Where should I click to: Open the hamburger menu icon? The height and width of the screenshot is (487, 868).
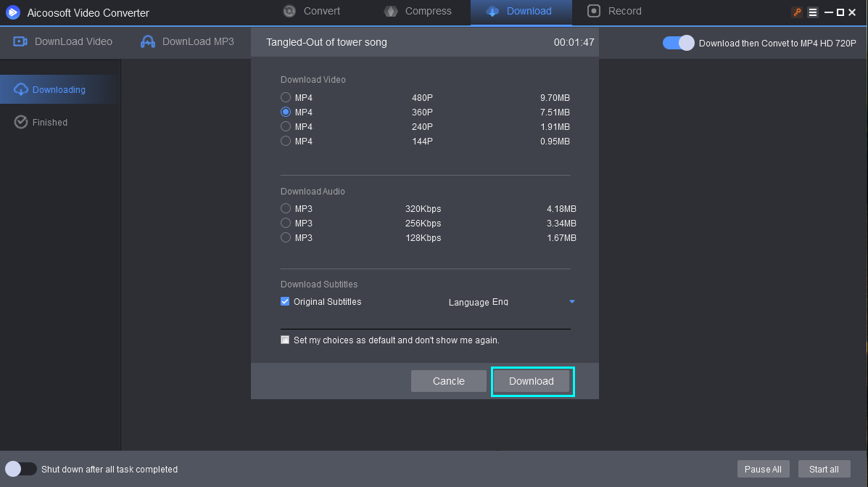[x=813, y=12]
